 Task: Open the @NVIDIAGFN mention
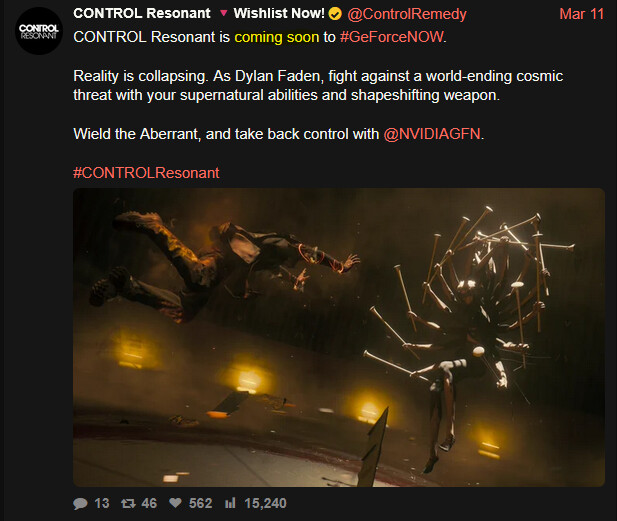[x=432, y=134]
